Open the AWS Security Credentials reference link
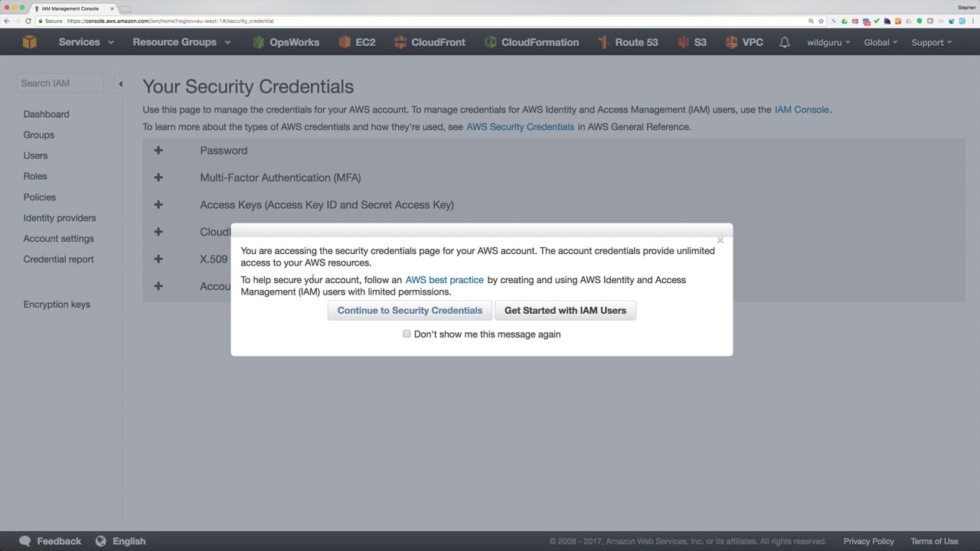The width and height of the screenshot is (980, 551). coord(520,127)
